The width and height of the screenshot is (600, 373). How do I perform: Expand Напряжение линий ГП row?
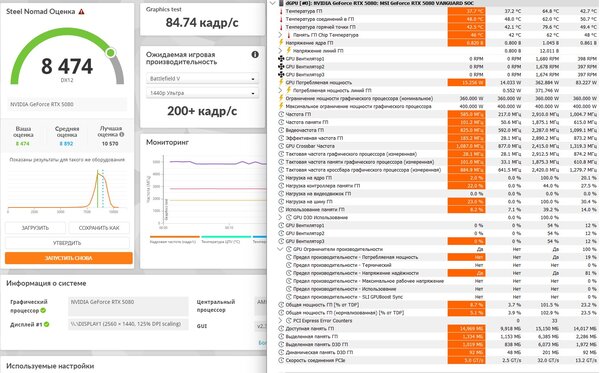[x=280, y=50]
